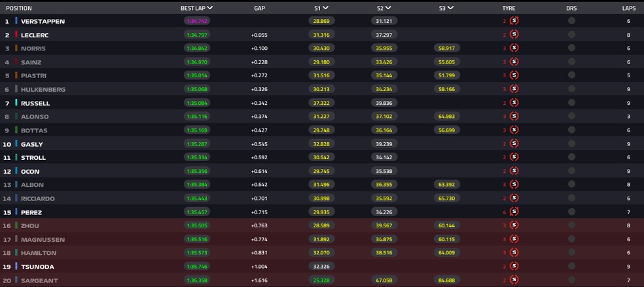Click Magnussen's soft tyre icon

point(514,239)
